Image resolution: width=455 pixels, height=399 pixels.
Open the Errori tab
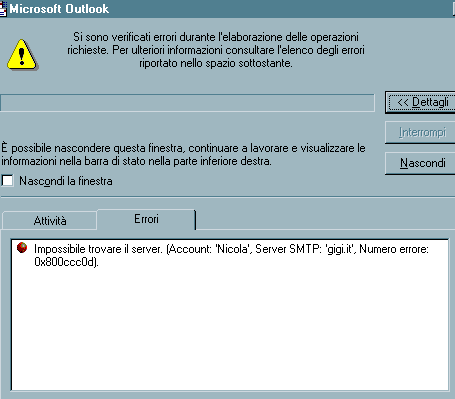[146, 219]
